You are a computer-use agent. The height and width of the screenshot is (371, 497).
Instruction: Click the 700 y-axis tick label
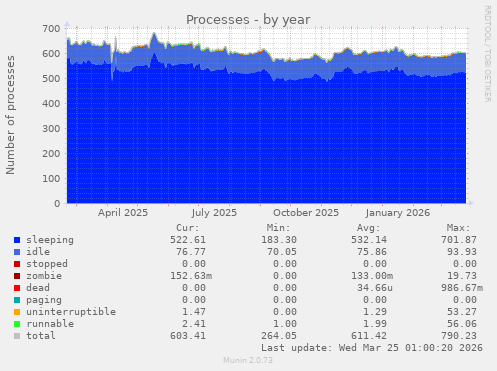click(51, 29)
